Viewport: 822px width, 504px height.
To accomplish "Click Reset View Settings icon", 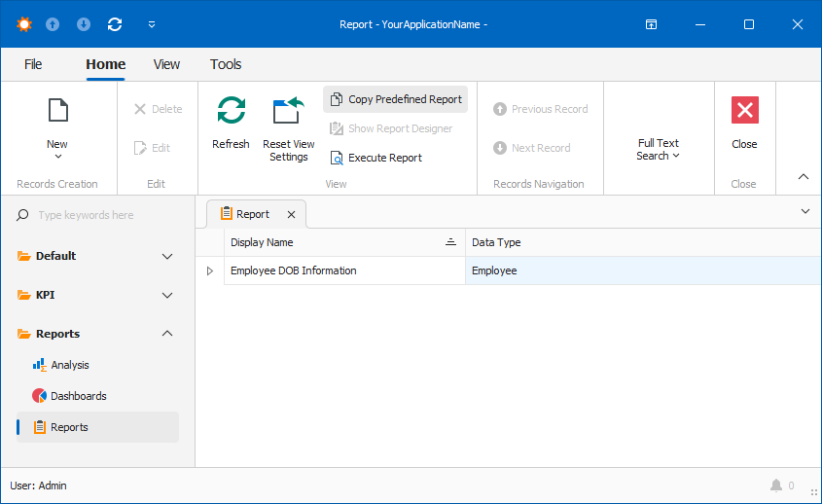I will (288, 110).
